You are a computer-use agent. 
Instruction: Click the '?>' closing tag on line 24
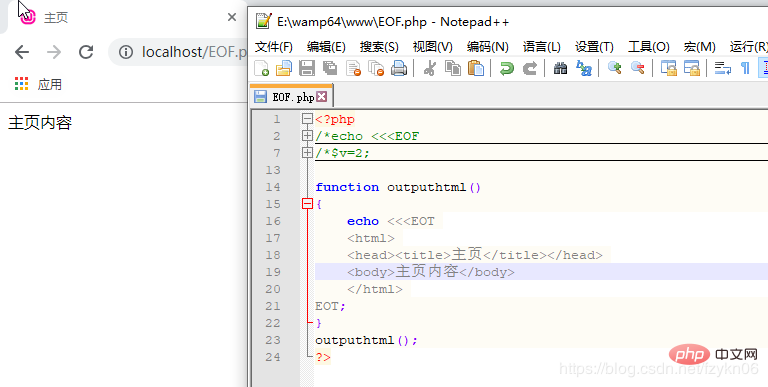pos(323,357)
